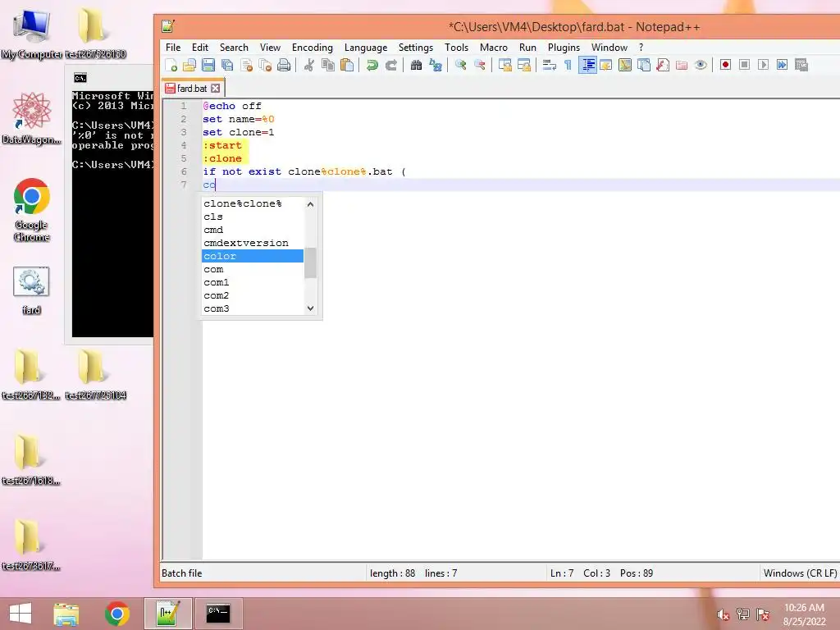
Task: Choose com3 from autocomplete list
Action: tap(253, 308)
